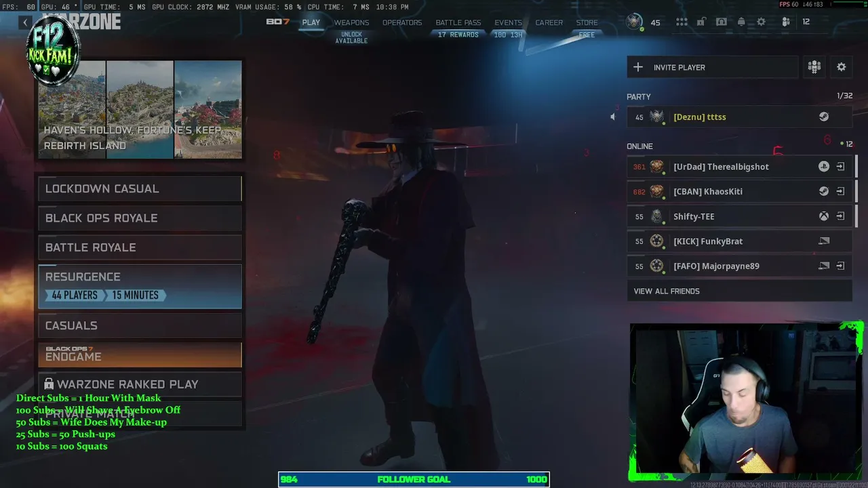Select friend [FAFO] Majorpayne89
Screen dimensions: 868x488
tap(739, 266)
